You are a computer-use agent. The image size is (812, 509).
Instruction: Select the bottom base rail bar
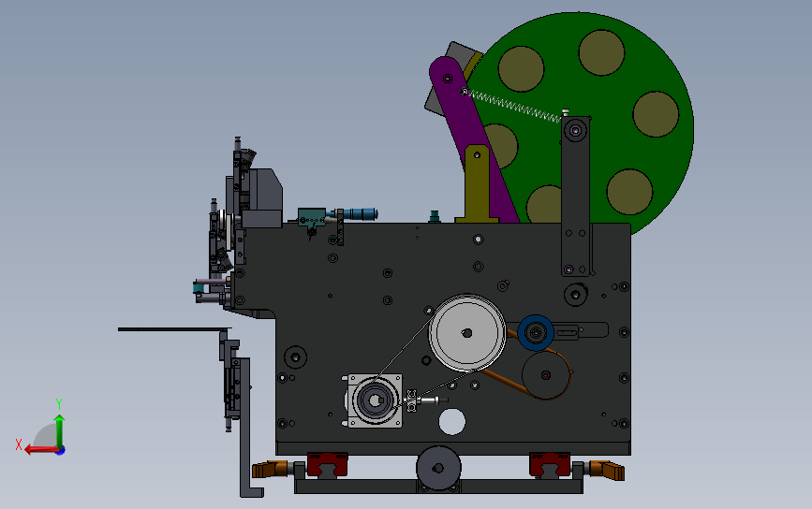tap(438, 487)
